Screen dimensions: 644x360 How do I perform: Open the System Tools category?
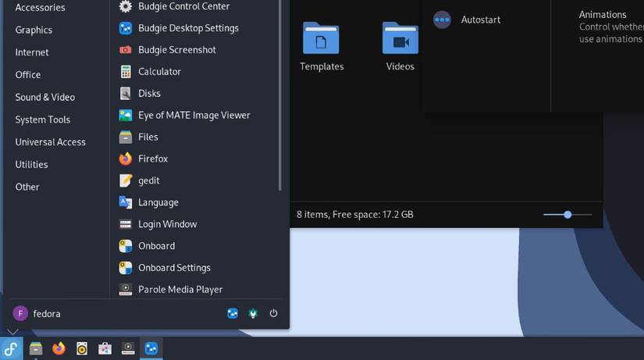(x=43, y=119)
